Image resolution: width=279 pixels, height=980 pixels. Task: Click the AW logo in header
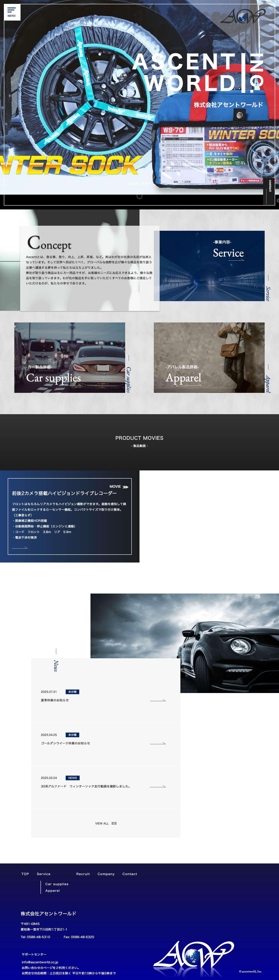click(243, 16)
